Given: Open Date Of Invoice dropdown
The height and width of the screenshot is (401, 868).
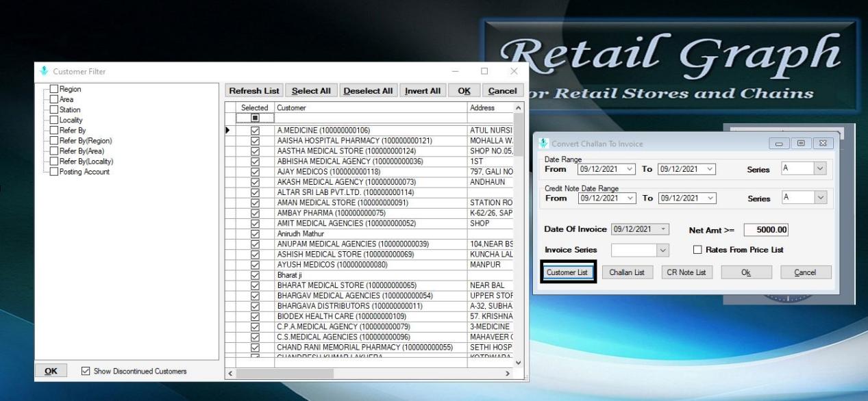Looking at the screenshot, I should pos(663,229).
